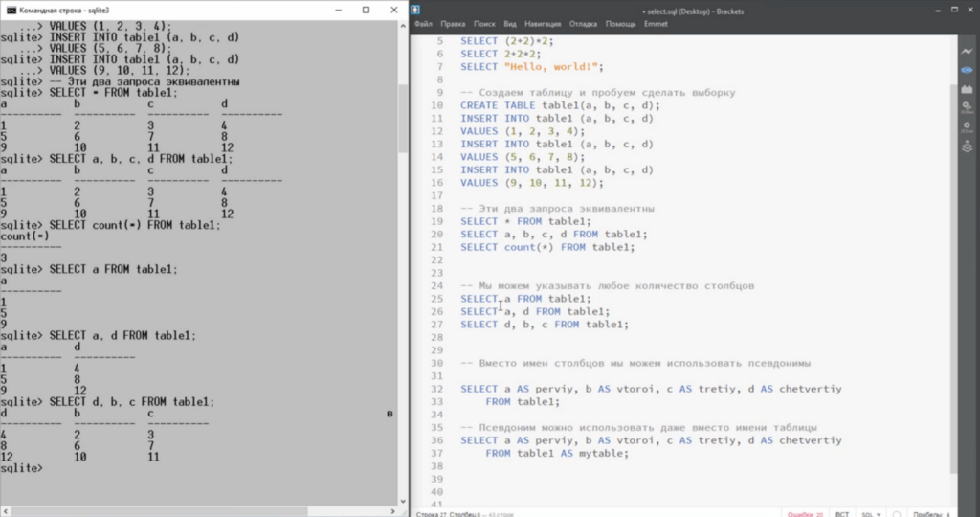Click the Строка 27, Столбец 8 cursor status
980x517 pixels.
447,514
